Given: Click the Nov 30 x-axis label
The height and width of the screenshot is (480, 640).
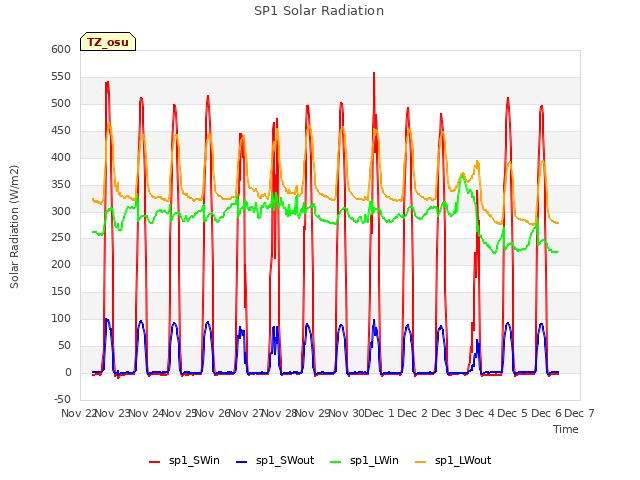Looking at the screenshot, I should click(347, 413).
